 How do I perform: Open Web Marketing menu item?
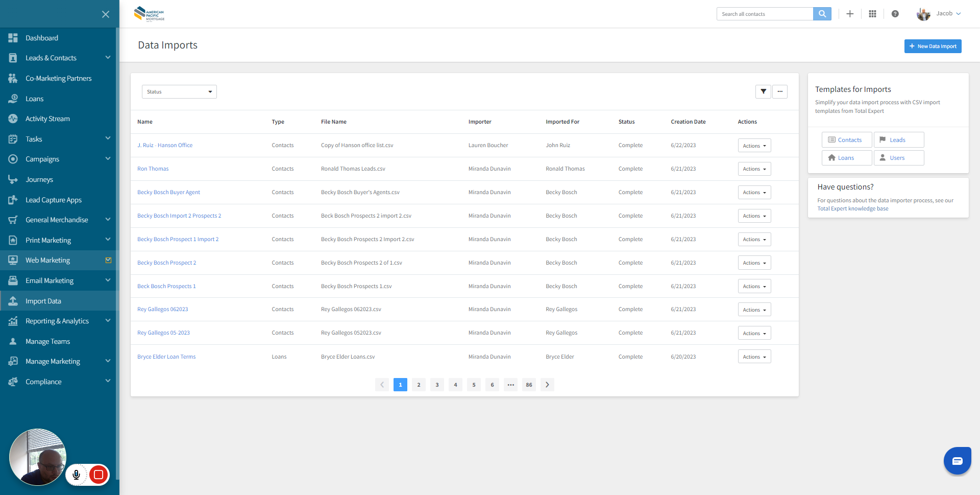pyautogui.click(x=47, y=260)
